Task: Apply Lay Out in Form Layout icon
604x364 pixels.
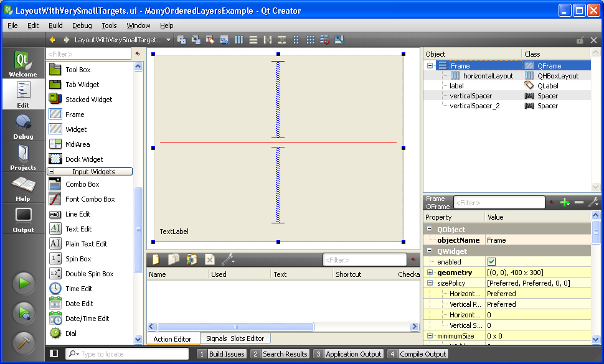Action: 296,40
